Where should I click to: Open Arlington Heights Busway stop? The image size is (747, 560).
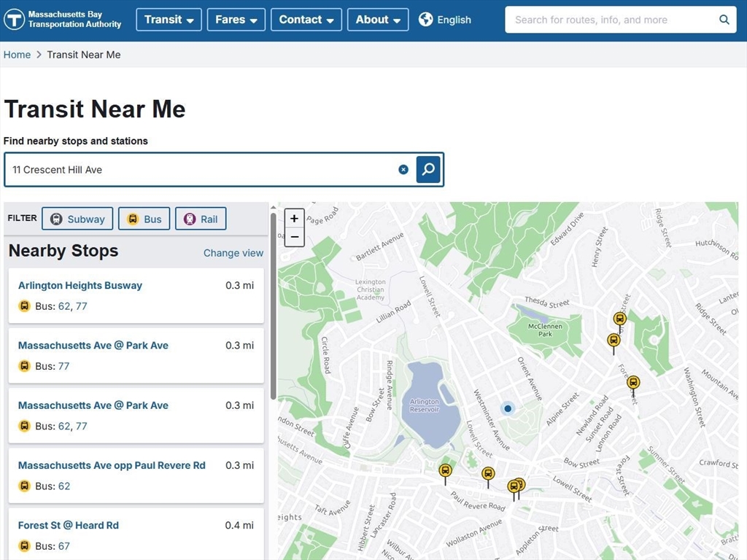point(80,285)
